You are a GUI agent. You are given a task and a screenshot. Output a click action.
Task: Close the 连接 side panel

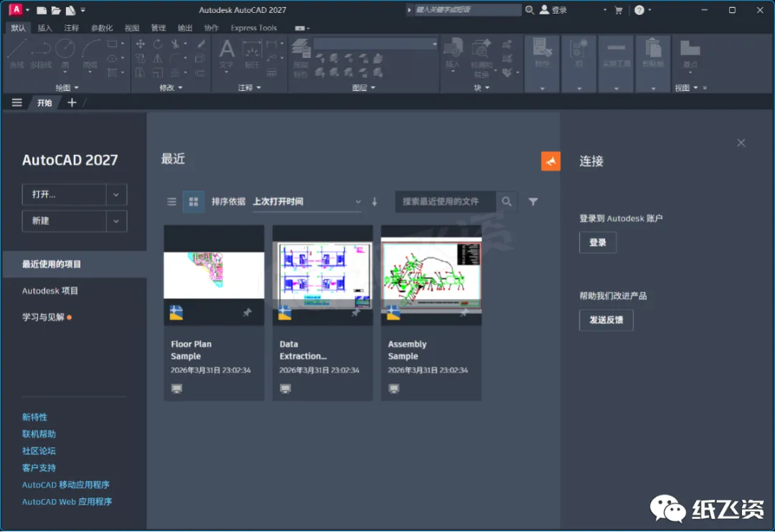(x=741, y=143)
